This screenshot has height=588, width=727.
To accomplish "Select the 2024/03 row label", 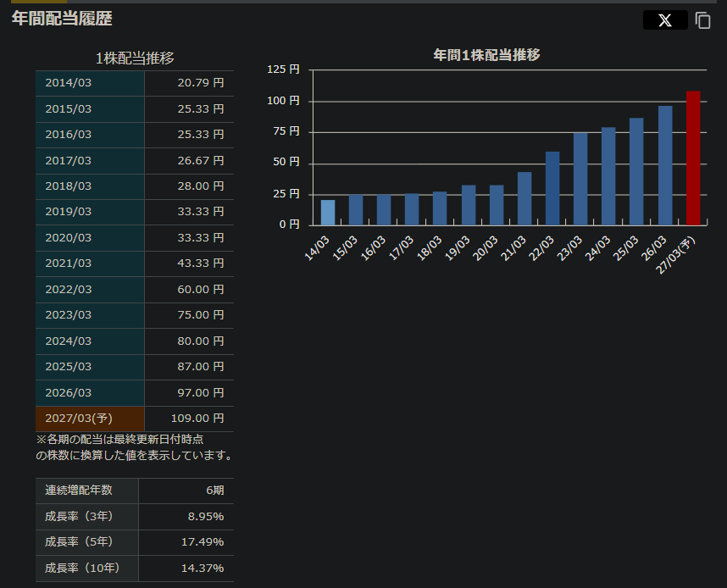I will pyautogui.click(x=68, y=341).
